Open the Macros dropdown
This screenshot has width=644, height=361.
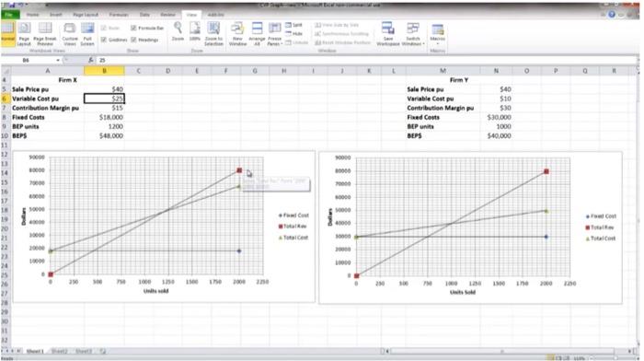(437, 33)
